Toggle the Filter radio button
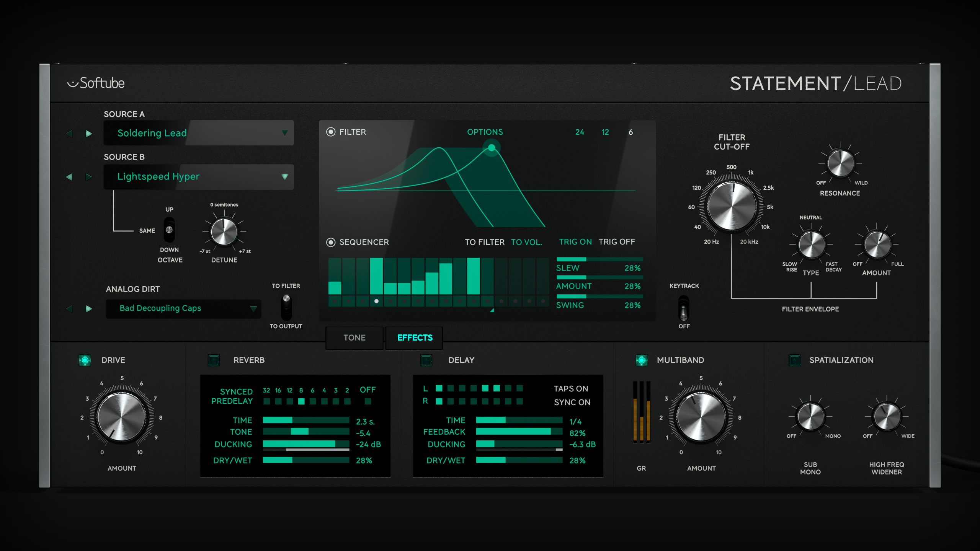Screen dimensions: 980x551 [x=331, y=132]
